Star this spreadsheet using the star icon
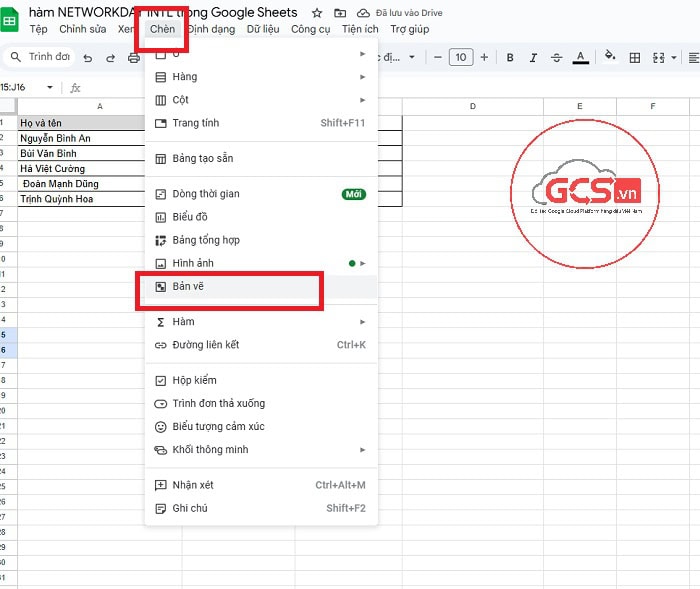 point(317,13)
